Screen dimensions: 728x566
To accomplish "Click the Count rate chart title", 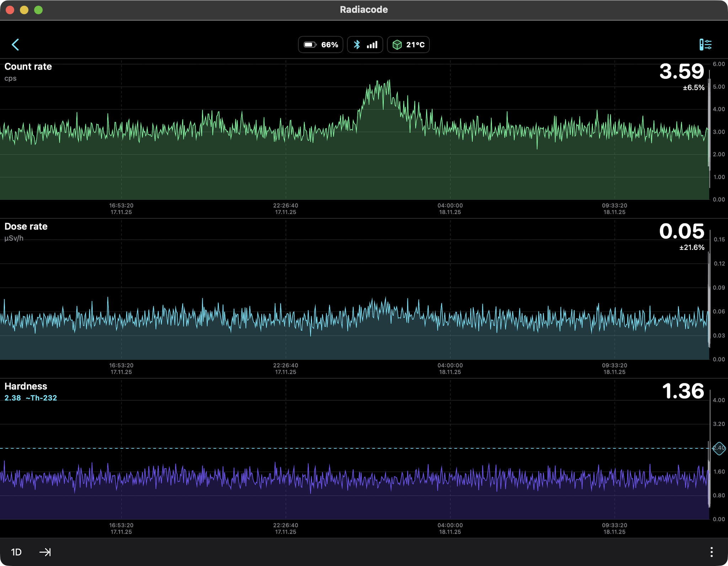I will [x=28, y=67].
